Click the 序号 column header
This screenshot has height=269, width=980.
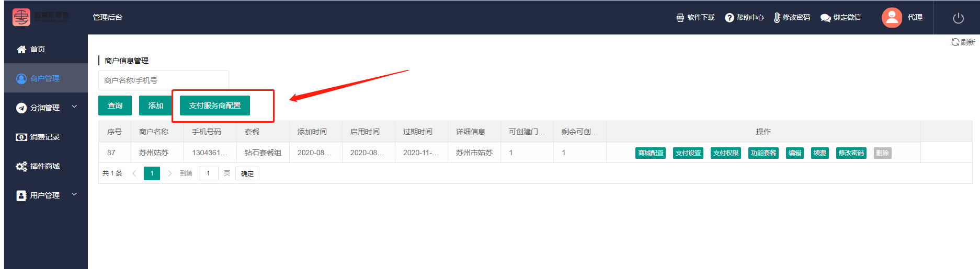pos(115,132)
